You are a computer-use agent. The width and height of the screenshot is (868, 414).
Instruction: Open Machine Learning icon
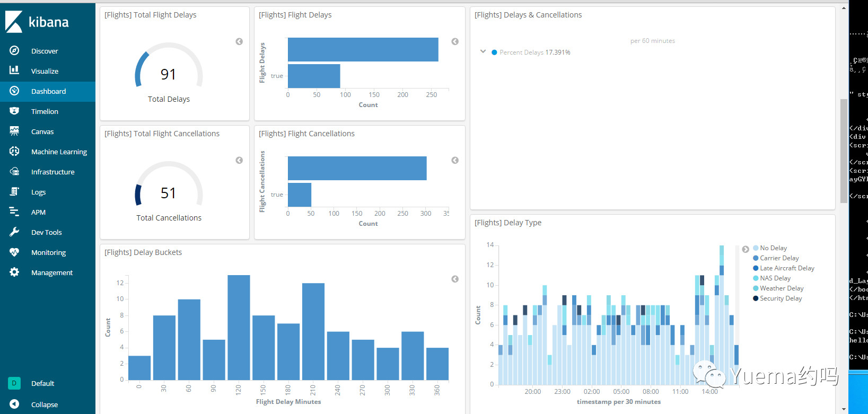[14, 151]
